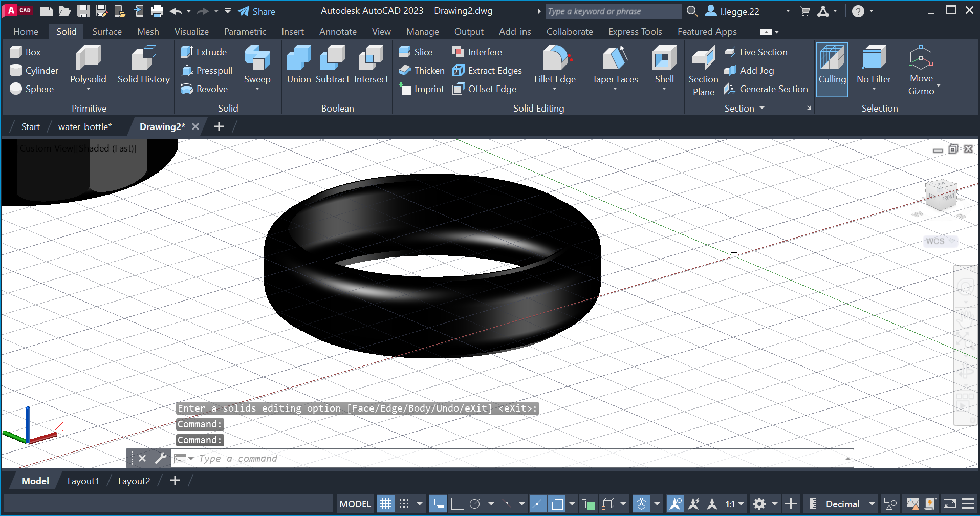
Task: Toggle polar tracking in status bar
Action: coord(475,504)
